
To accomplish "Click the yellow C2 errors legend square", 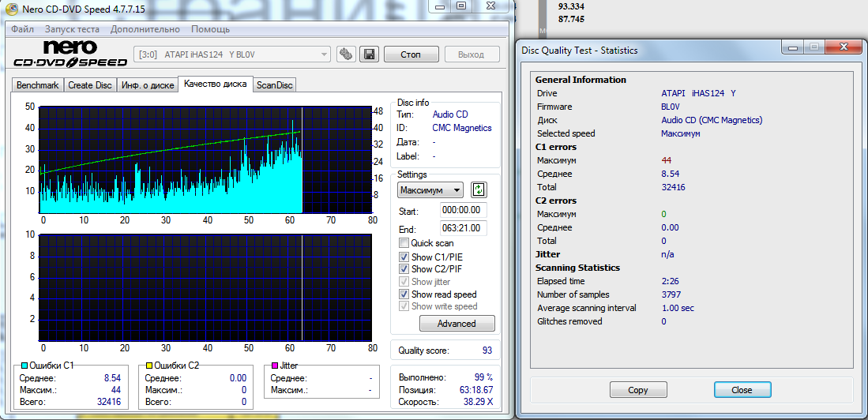I will point(148,366).
